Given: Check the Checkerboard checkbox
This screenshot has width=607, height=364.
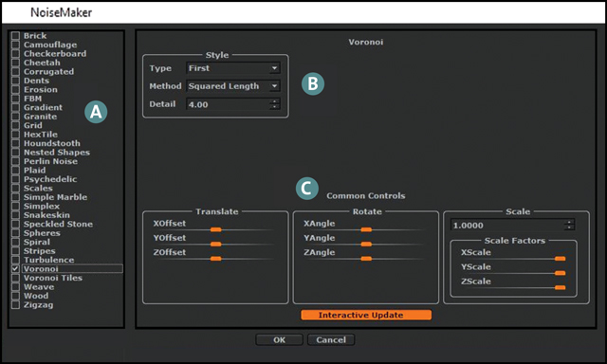Looking at the screenshot, I should (15, 53).
